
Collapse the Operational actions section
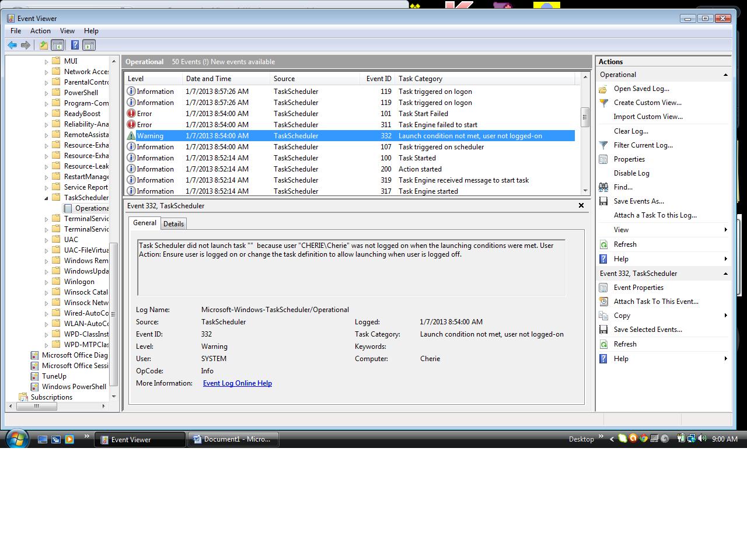click(725, 75)
